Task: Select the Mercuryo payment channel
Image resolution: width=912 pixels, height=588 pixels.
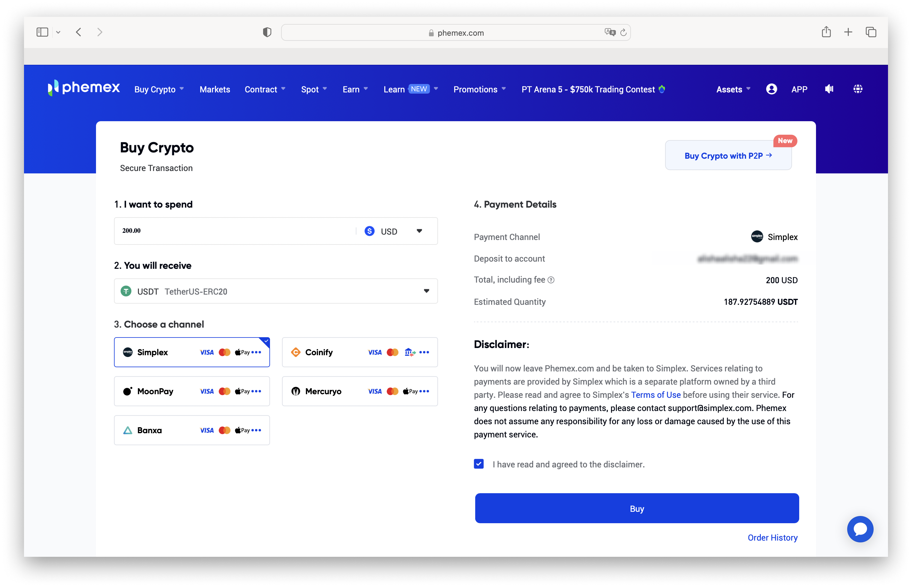Action: click(360, 391)
